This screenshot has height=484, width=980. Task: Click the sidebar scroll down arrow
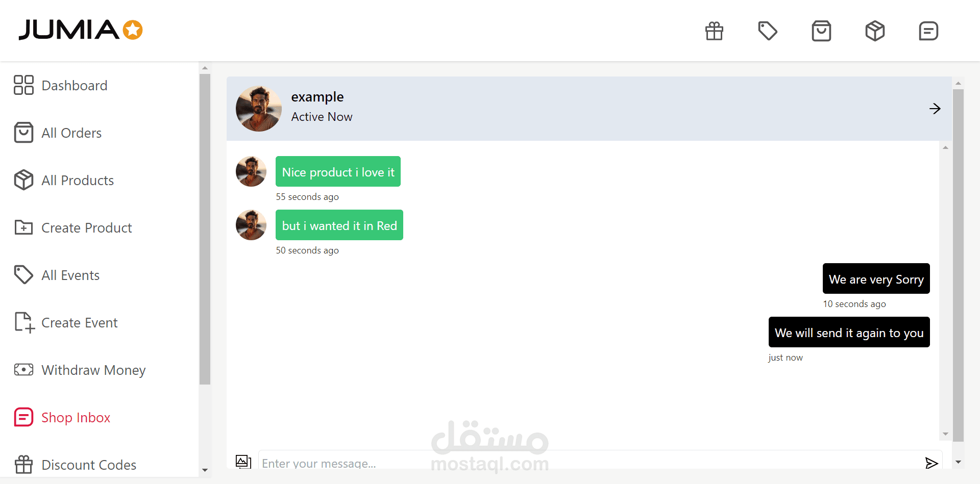pos(205,470)
